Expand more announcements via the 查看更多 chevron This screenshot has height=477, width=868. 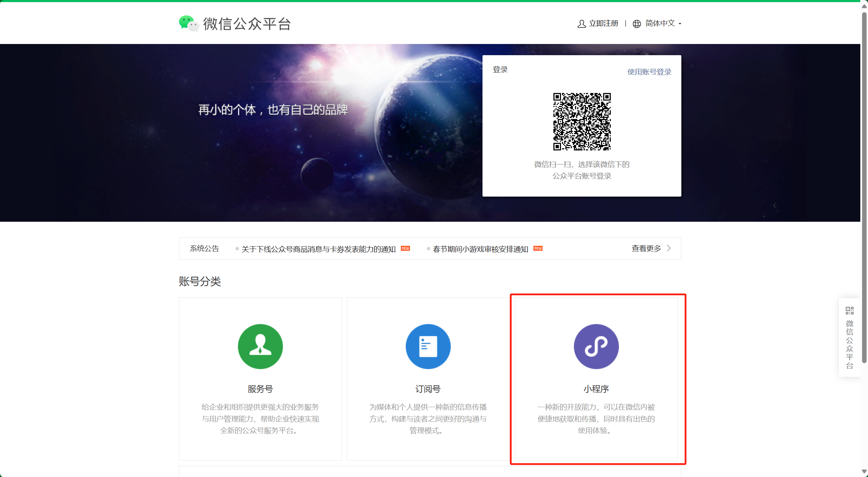pyautogui.click(x=669, y=248)
